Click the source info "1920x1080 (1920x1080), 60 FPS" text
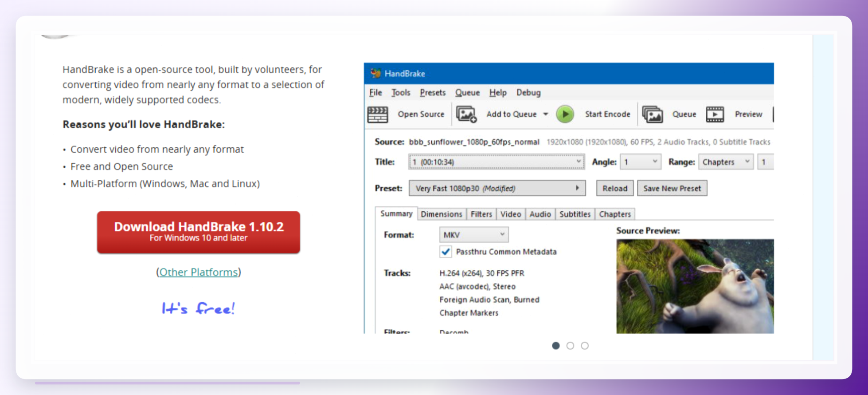The image size is (868, 395). point(600,142)
